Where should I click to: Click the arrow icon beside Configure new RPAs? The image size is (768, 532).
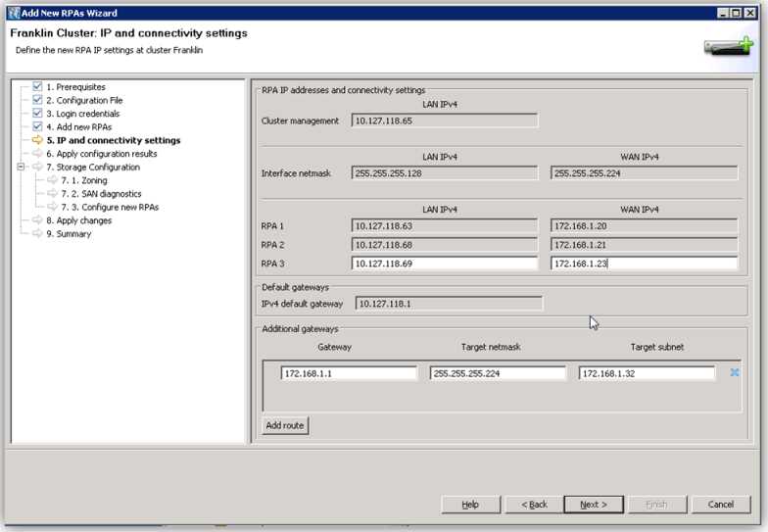point(52,207)
